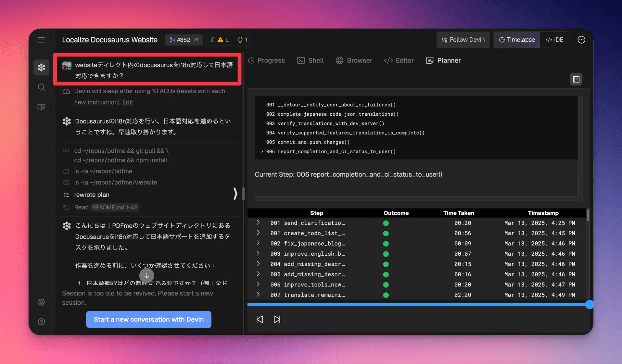
Task: Switch to IDE view
Action: 554,40
